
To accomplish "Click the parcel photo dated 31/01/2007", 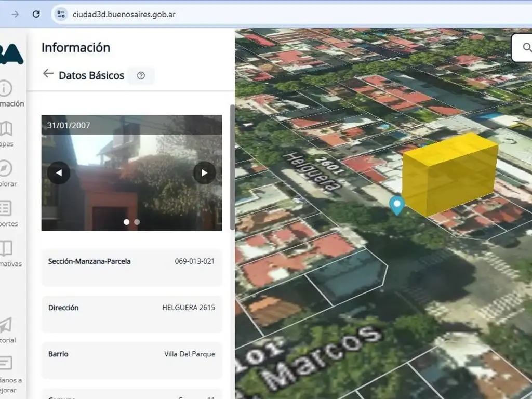I will click(x=131, y=172).
